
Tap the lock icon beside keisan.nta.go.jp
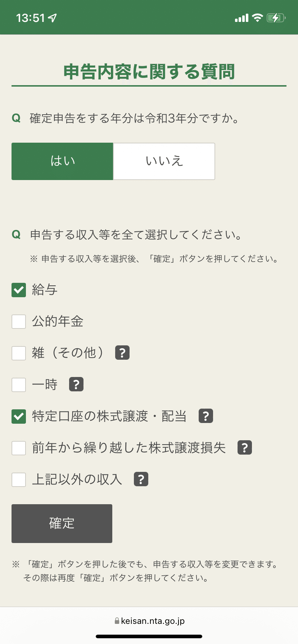117,621
